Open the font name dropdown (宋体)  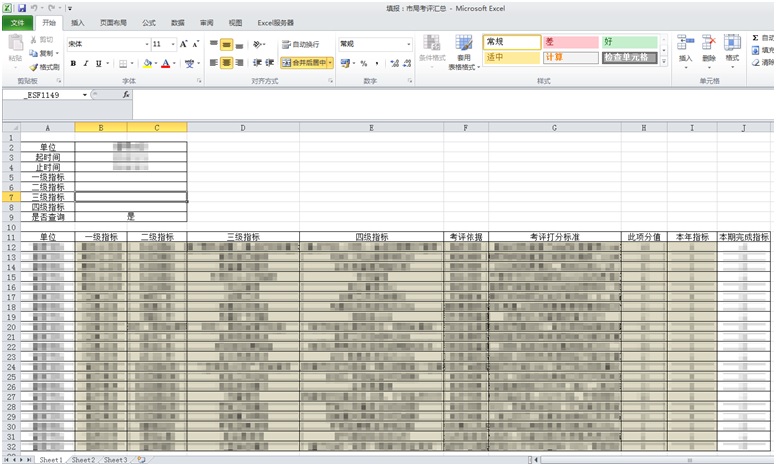click(x=106, y=44)
